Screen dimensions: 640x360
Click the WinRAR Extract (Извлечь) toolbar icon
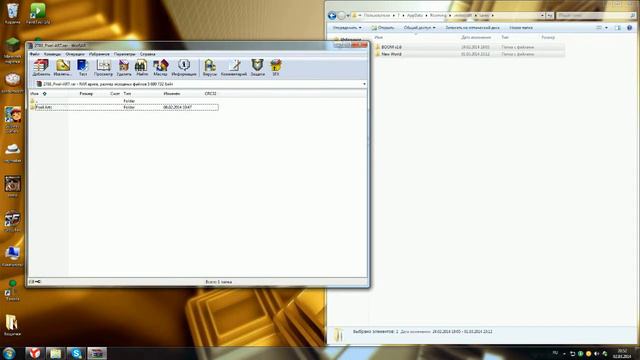(x=62, y=68)
